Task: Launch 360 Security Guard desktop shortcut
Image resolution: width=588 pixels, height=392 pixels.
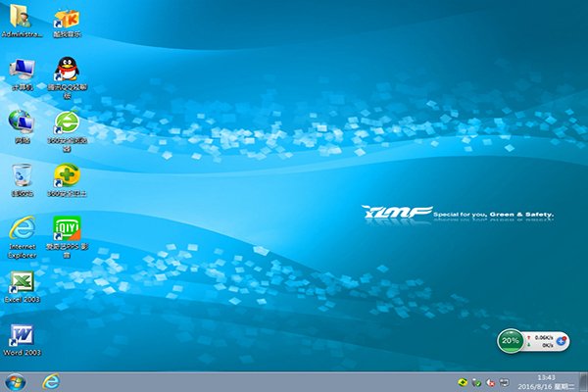Action: coord(66,176)
